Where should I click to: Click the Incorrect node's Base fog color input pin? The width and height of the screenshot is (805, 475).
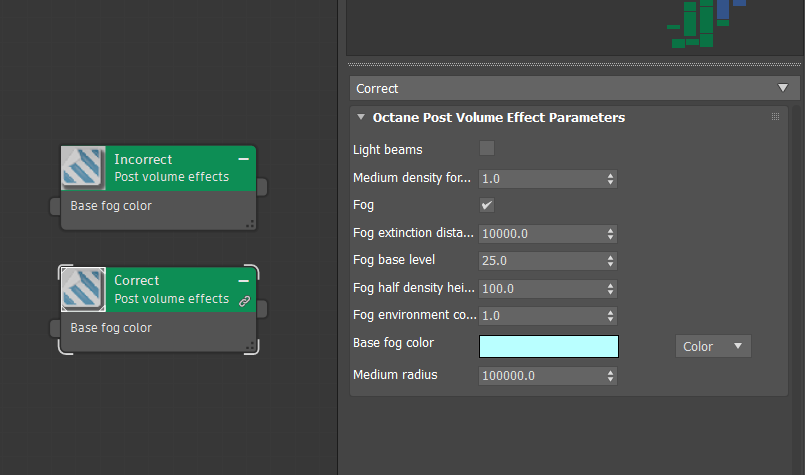point(55,206)
